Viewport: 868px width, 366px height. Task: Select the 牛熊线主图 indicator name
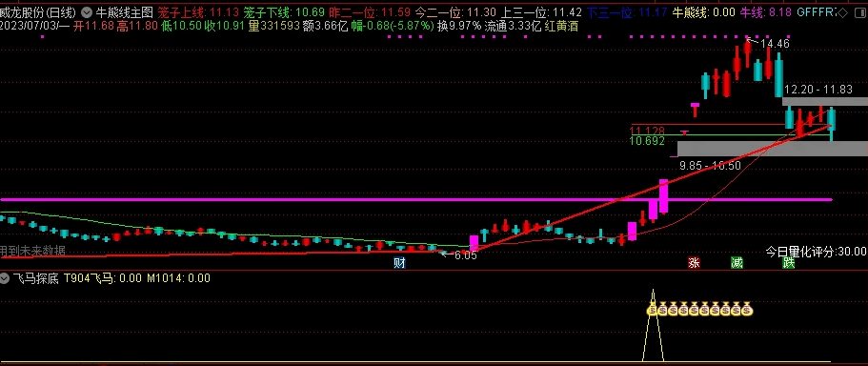(124, 12)
